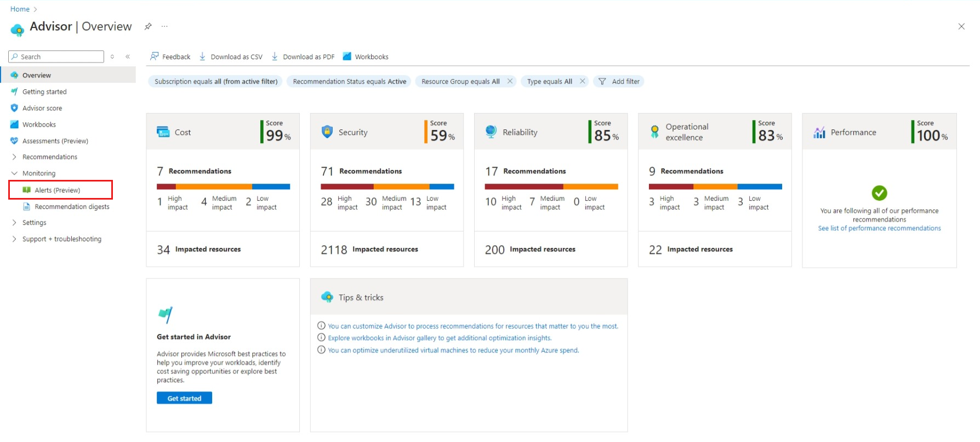Remove the Type equals All filter
980x442 pixels.
[x=582, y=81]
